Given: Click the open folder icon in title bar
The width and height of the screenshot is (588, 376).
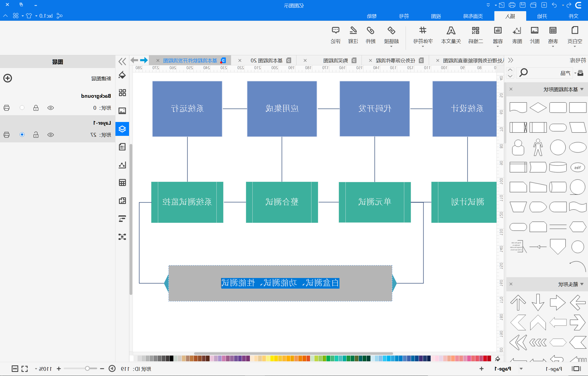Looking at the screenshot, I should (x=533, y=5).
